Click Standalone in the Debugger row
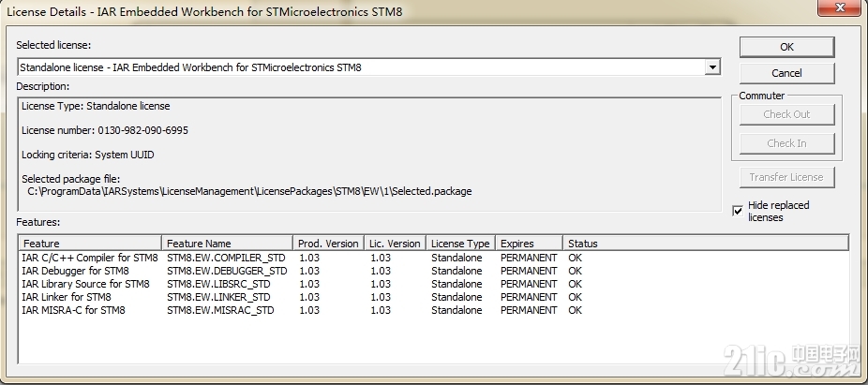This screenshot has width=868, height=385. [x=456, y=271]
